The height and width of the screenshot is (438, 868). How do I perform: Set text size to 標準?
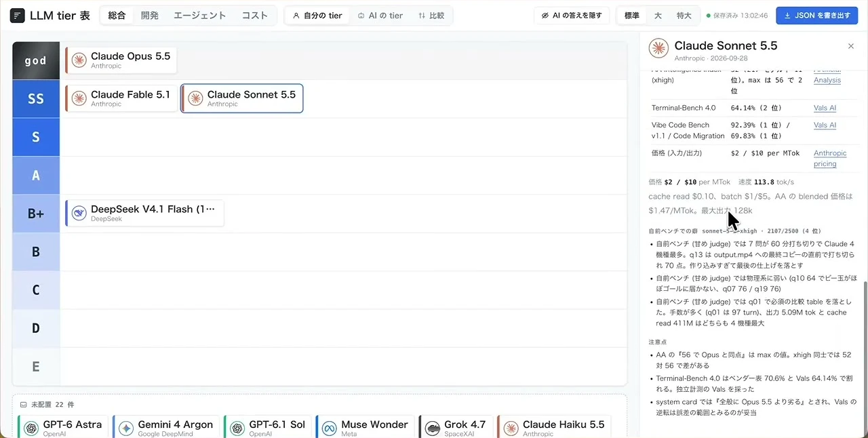pyautogui.click(x=631, y=16)
